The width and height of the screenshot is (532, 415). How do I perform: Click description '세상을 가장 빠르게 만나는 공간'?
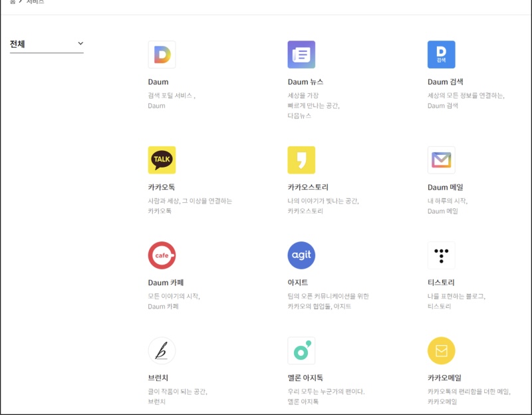coord(313,100)
